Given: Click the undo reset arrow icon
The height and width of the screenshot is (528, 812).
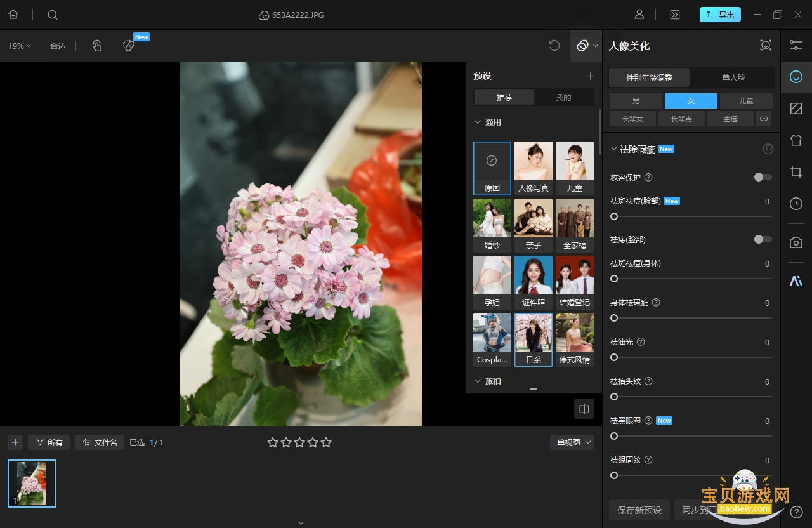Looking at the screenshot, I should (x=554, y=46).
